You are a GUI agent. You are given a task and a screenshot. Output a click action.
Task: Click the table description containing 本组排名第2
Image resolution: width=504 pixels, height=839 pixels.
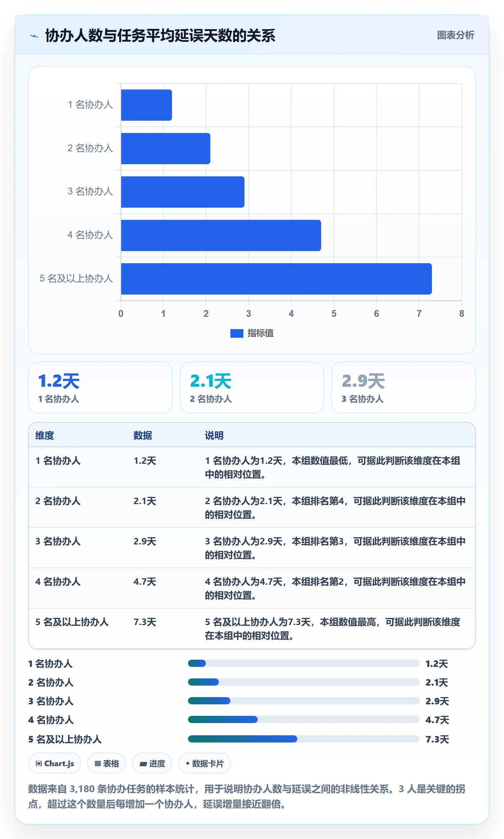click(335, 588)
